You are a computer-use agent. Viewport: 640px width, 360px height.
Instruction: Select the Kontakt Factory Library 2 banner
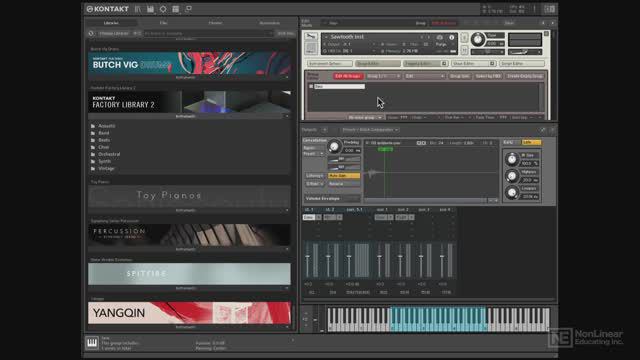pos(189,102)
